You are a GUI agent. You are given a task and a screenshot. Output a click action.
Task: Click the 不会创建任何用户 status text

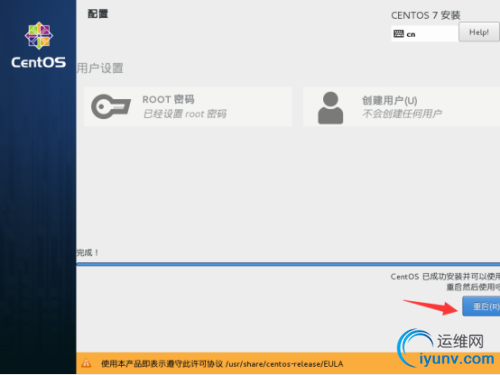(402, 114)
